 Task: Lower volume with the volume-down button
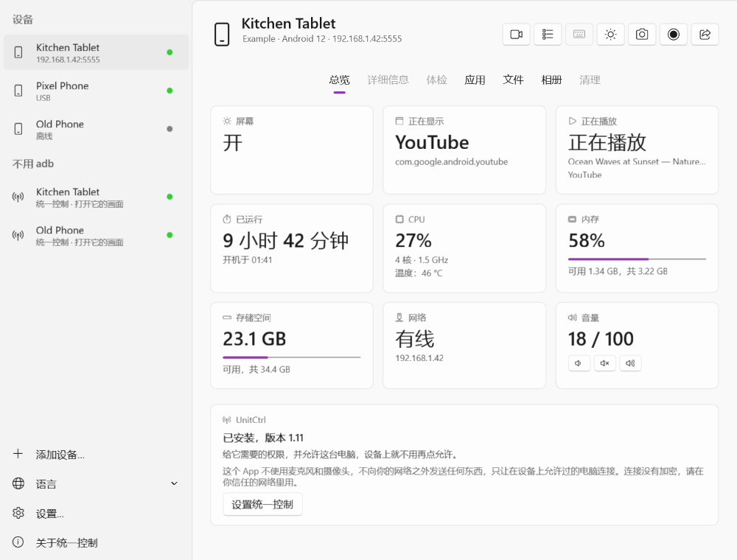point(579,363)
